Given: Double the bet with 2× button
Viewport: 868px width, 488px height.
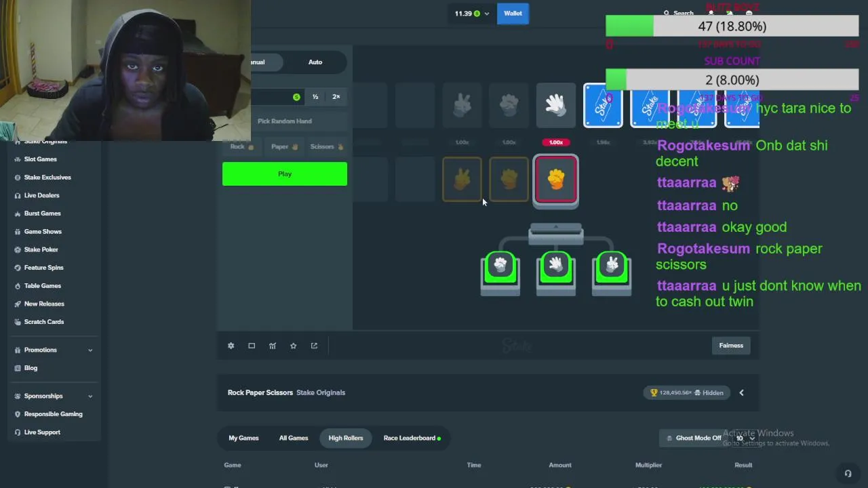Looking at the screenshot, I should click(336, 97).
